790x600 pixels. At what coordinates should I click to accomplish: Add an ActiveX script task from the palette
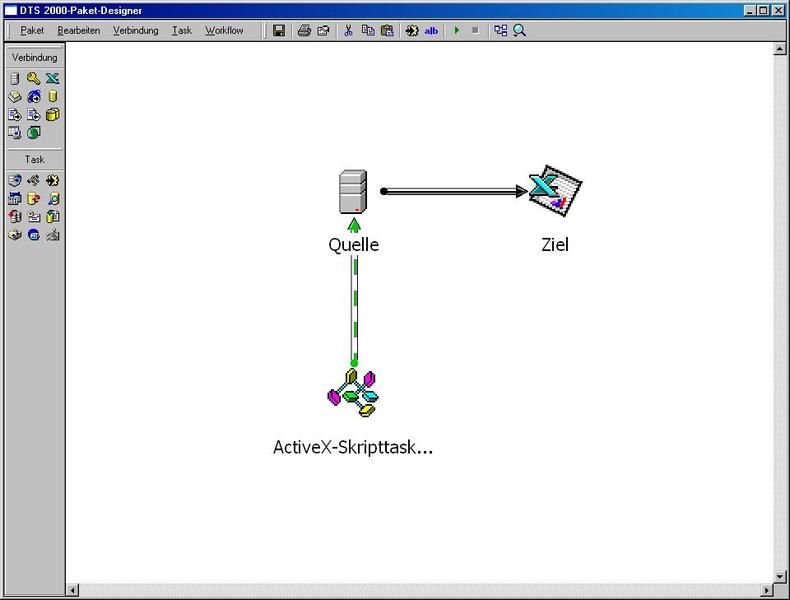pyautogui.click(x=34, y=180)
